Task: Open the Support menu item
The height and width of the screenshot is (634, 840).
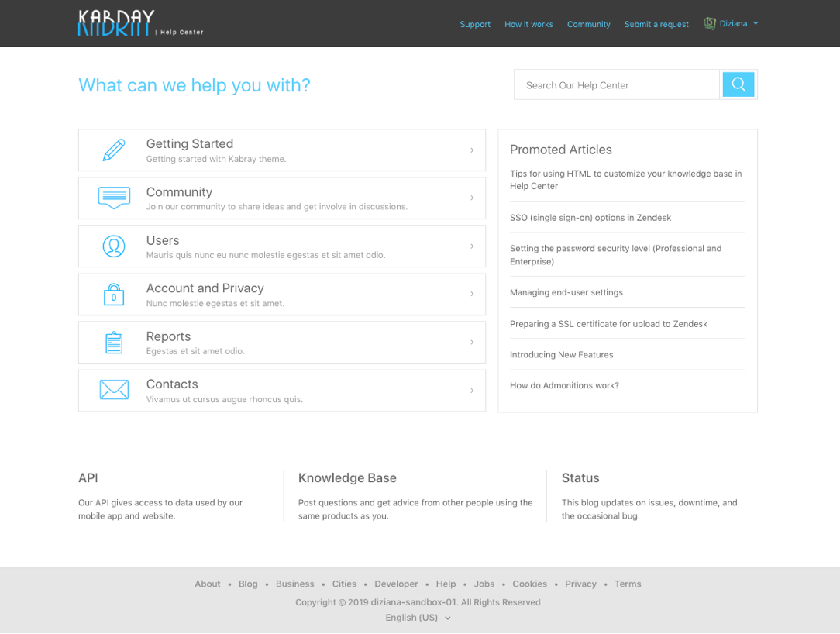Action: point(475,24)
